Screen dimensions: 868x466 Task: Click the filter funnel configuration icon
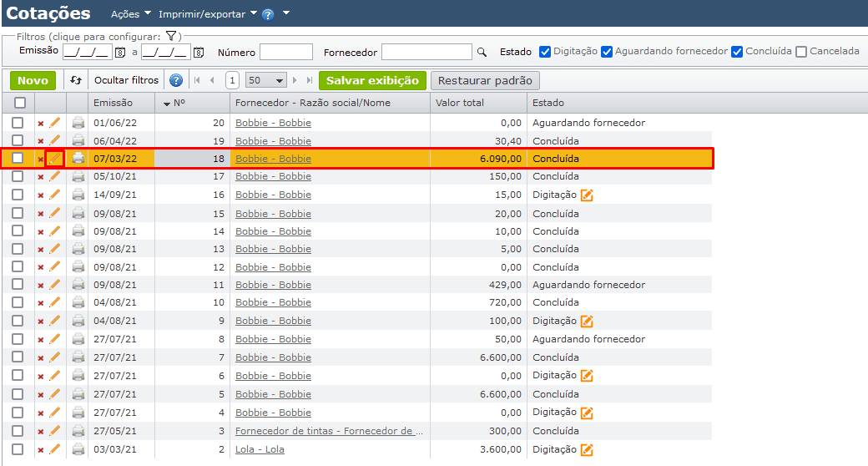point(171,37)
